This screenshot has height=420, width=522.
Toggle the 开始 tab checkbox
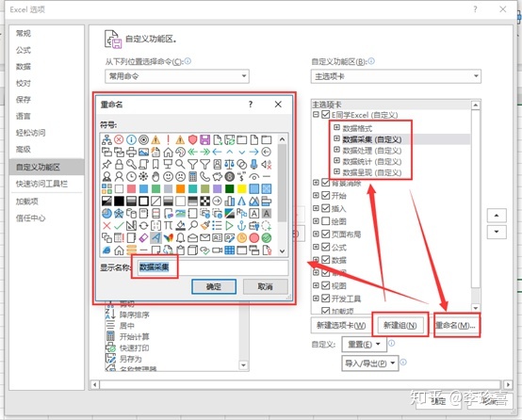(326, 195)
